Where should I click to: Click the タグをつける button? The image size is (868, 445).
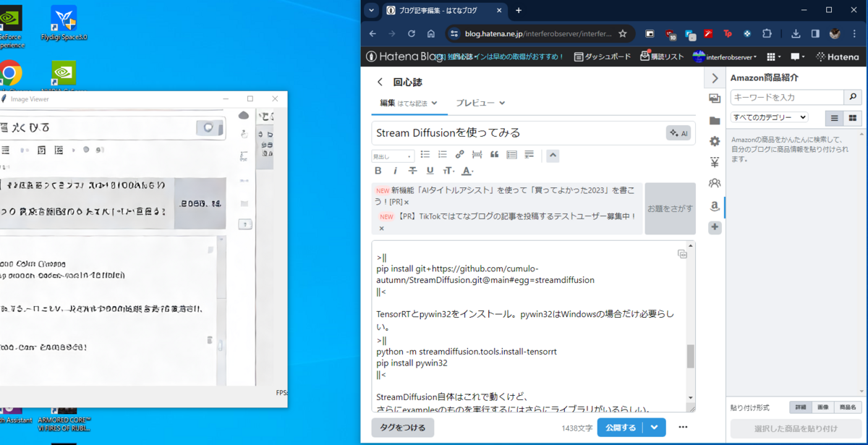coord(402,428)
